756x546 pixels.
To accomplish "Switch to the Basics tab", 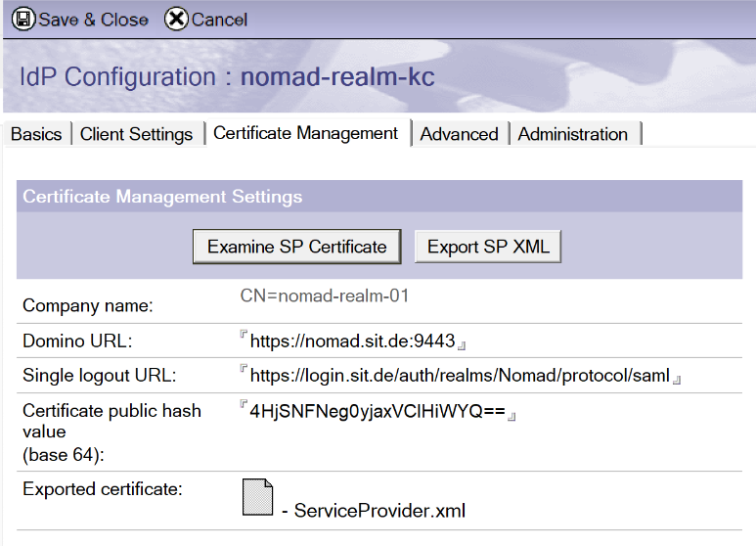I will (x=36, y=134).
